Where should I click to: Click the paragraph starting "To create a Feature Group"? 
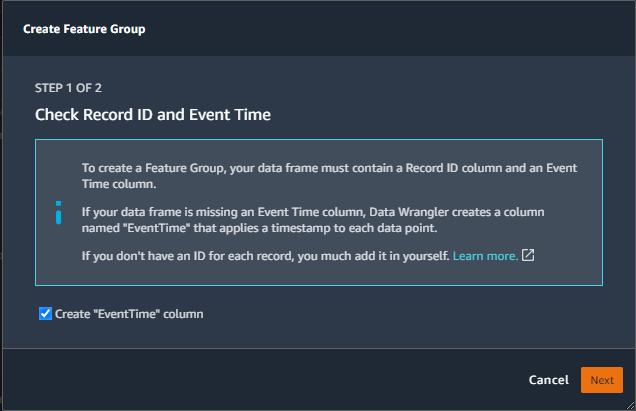coord(329,176)
